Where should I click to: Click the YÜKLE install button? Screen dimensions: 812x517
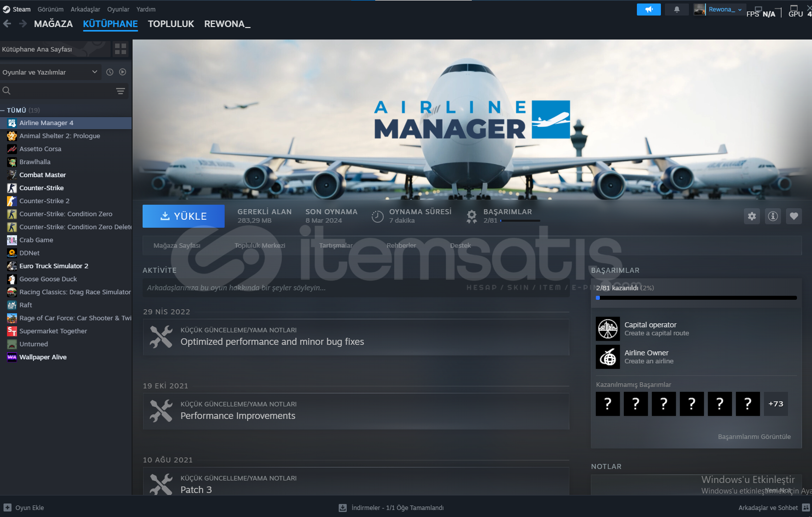(x=184, y=216)
